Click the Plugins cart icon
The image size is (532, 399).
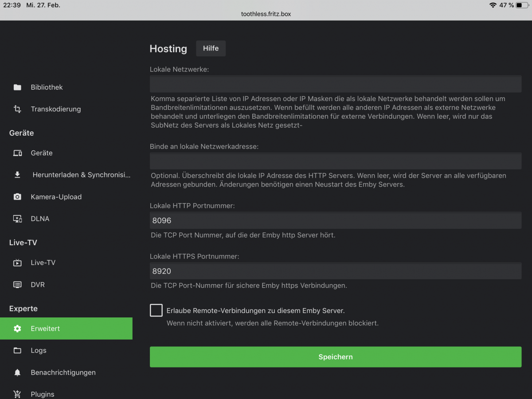[x=17, y=394]
